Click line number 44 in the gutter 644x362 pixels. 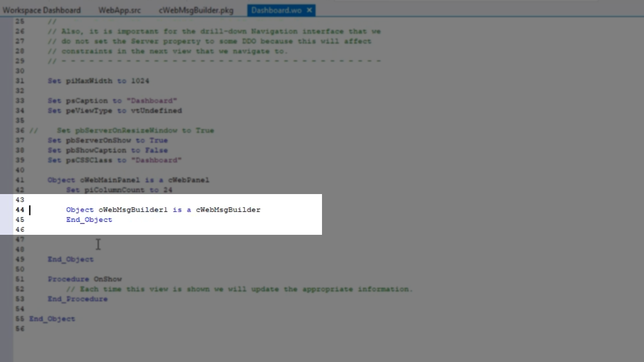point(20,210)
